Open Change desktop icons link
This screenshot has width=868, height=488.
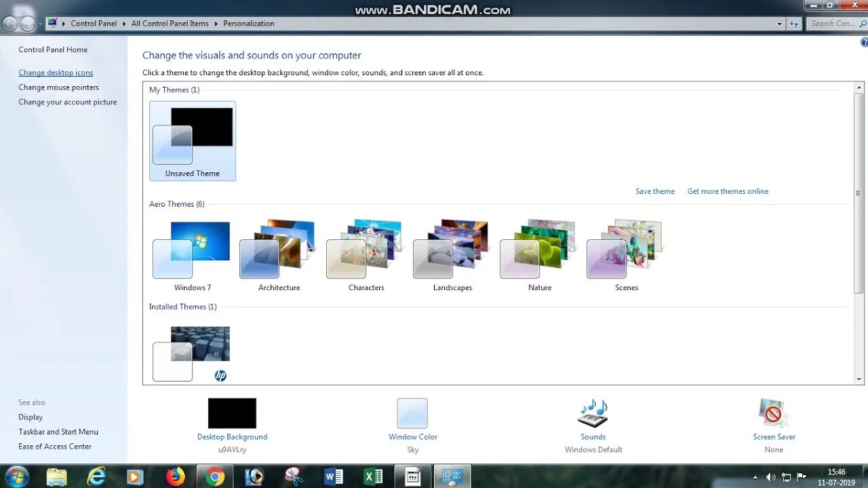coord(56,73)
